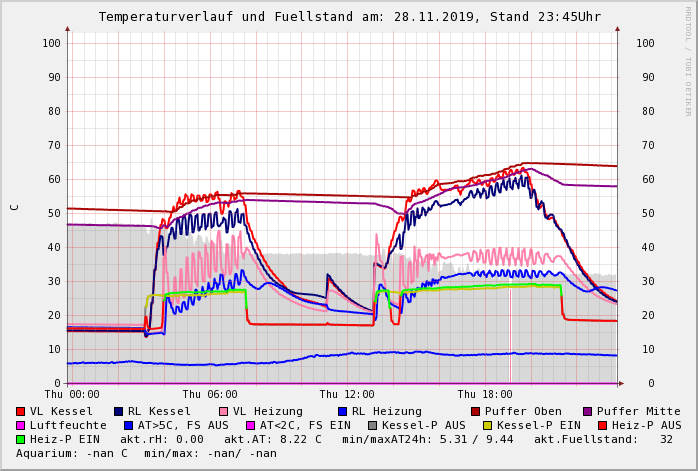
Task: Click the 'Thu 12:00' x-axis label
Action: click(347, 394)
